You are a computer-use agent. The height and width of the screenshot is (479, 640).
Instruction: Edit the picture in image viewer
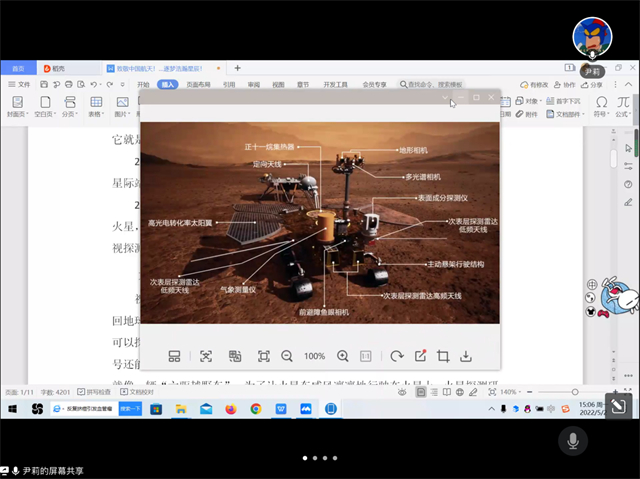(x=420, y=356)
